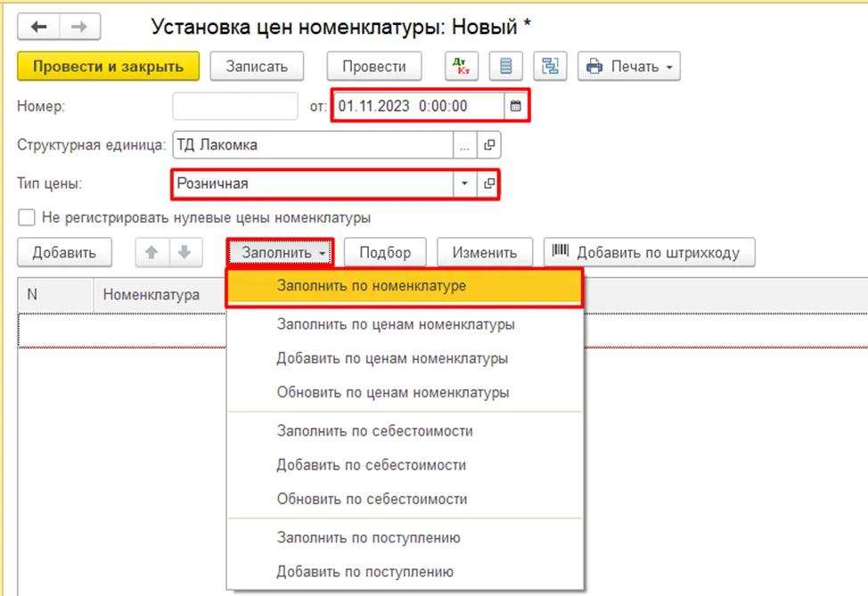Viewport: 868px width, 596px height.
Task: Select Добавить по себестоимости
Action: tap(405, 465)
